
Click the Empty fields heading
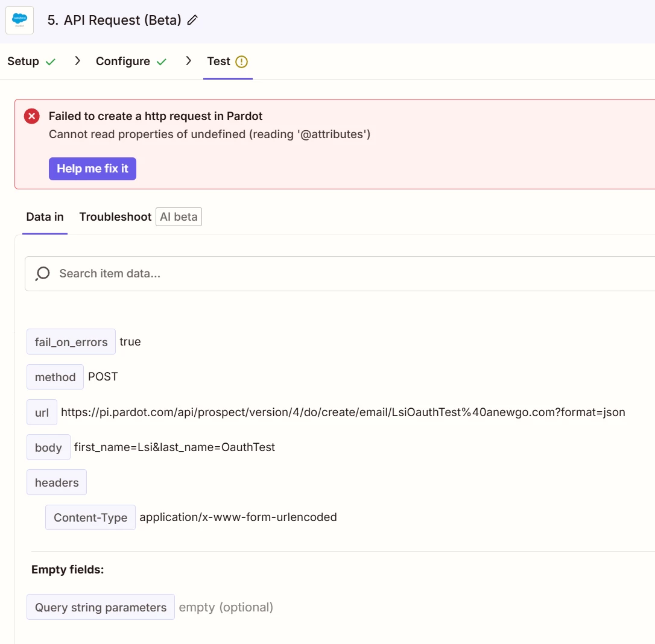68,570
